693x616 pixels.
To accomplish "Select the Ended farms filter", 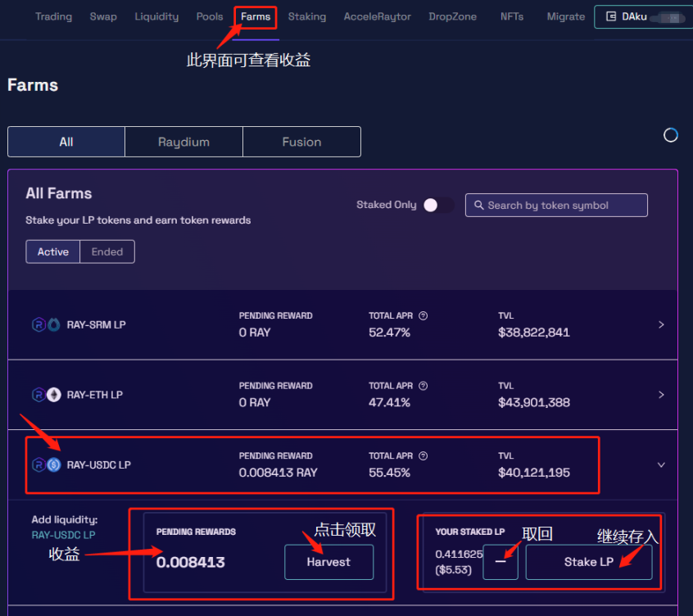I will [x=107, y=251].
